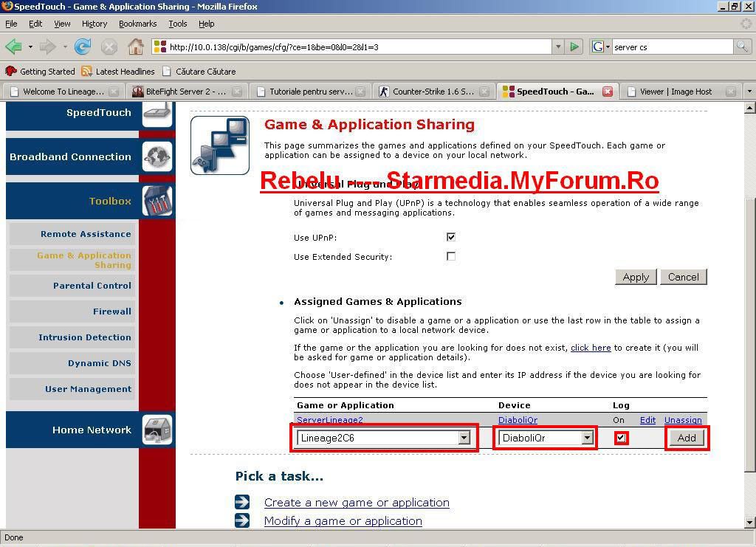Switch to Welcome To Lineage tab

(x=63, y=92)
